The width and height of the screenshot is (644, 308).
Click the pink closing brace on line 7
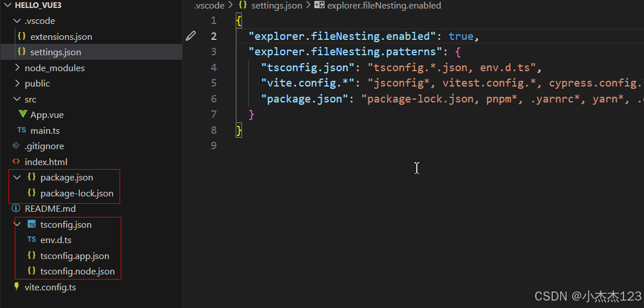pyautogui.click(x=252, y=114)
